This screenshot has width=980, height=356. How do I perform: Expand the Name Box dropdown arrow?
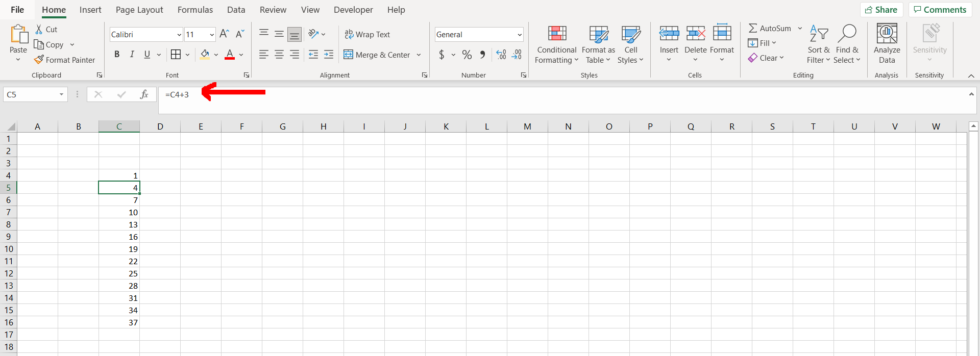pyautogui.click(x=61, y=94)
